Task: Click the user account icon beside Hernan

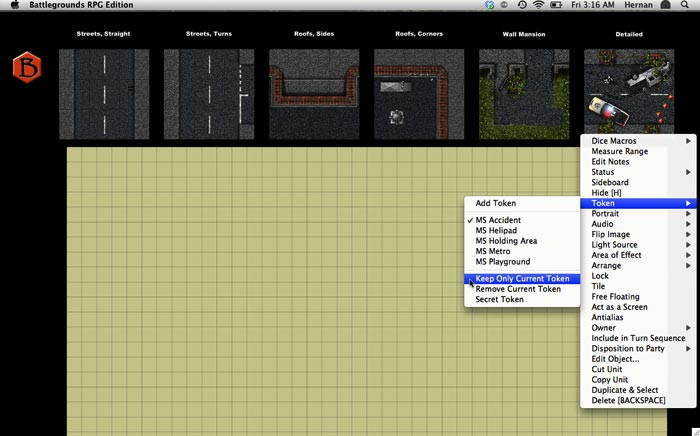Action: 666,5
